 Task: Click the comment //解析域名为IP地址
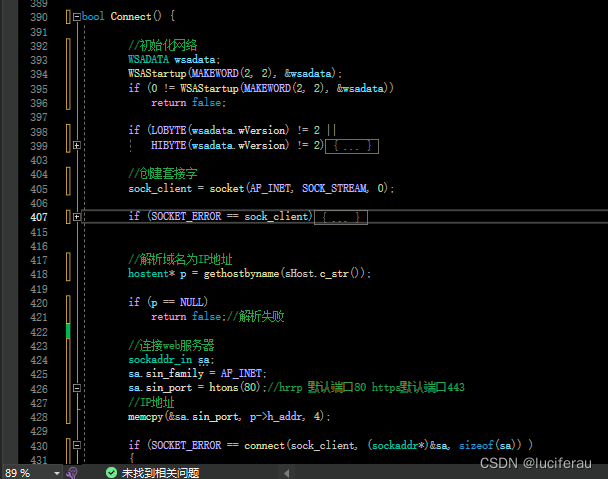click(180, 259)
